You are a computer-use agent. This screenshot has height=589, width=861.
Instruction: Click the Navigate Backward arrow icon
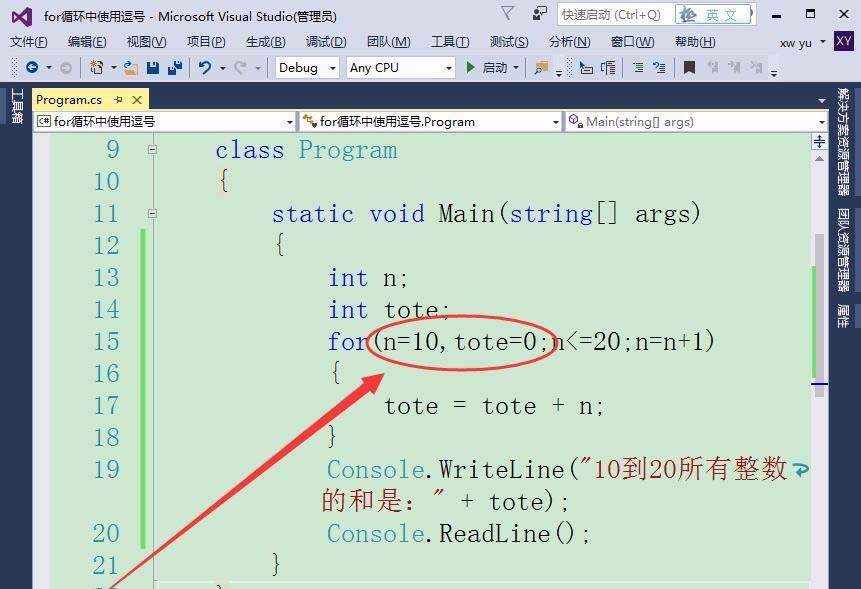[x=32, y=68]
